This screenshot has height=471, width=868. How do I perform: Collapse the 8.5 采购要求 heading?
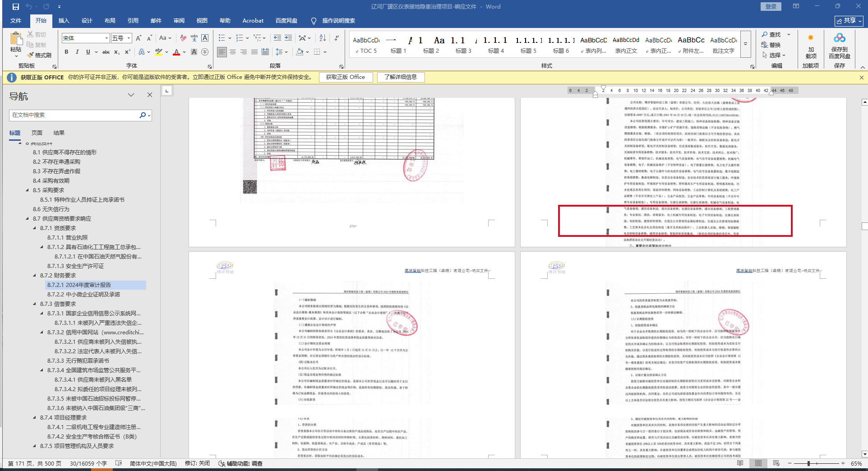coord(28,190)
